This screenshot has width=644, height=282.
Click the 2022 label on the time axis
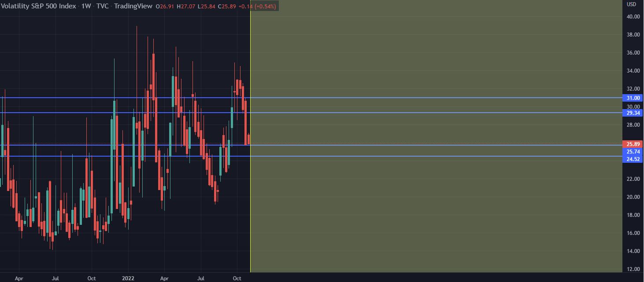click(x=128, y=278)
